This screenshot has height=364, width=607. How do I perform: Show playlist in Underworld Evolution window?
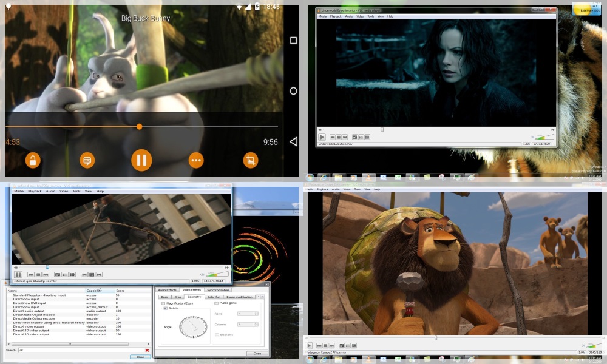coord(361,137)
